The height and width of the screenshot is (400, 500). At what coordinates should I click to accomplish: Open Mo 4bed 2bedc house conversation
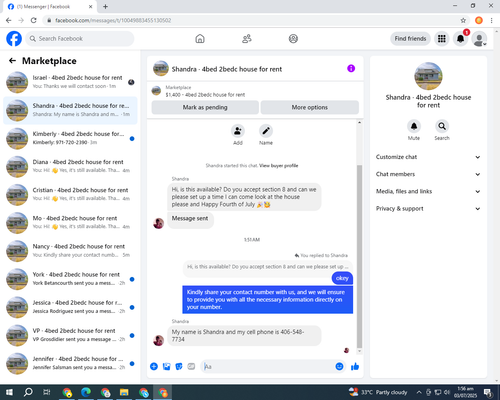pyautogui.click(x=70, y=223)
